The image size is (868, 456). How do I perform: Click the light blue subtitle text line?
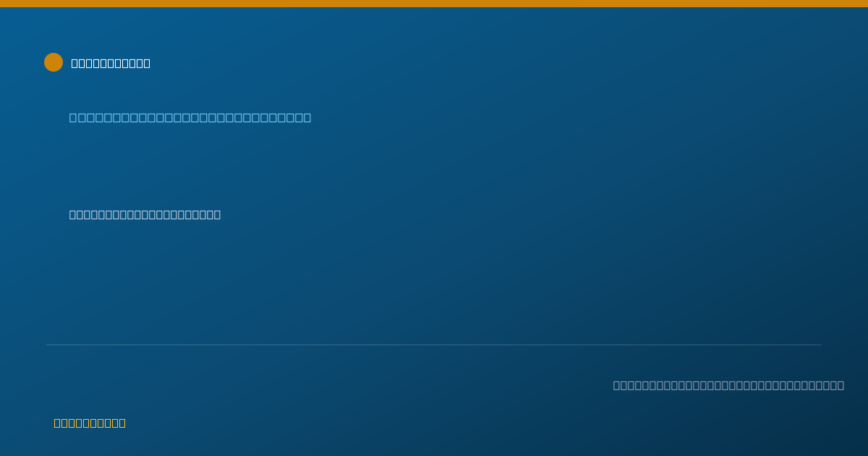coord(190,117)
